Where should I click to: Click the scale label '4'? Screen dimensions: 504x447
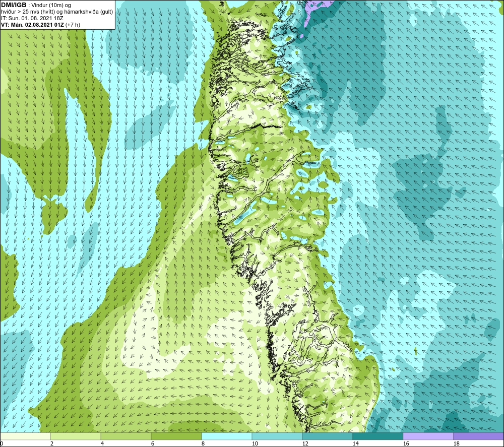coord(102,443)
